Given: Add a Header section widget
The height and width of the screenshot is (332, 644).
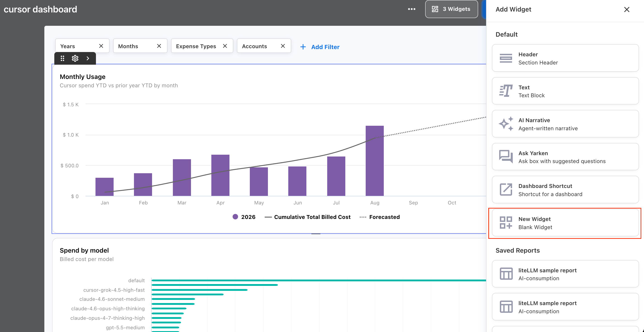Looking at the screenshot, I should pyautogui.click(x=565, y=58).
